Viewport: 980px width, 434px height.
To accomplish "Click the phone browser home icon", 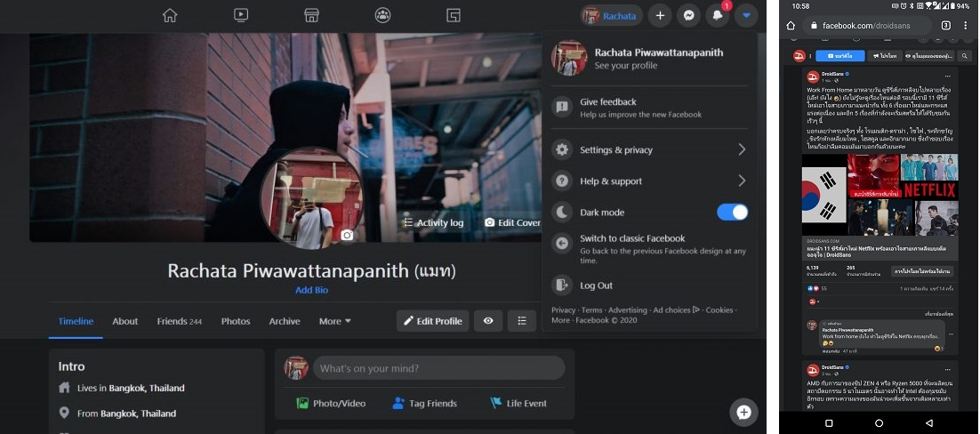I will point(791,26).
